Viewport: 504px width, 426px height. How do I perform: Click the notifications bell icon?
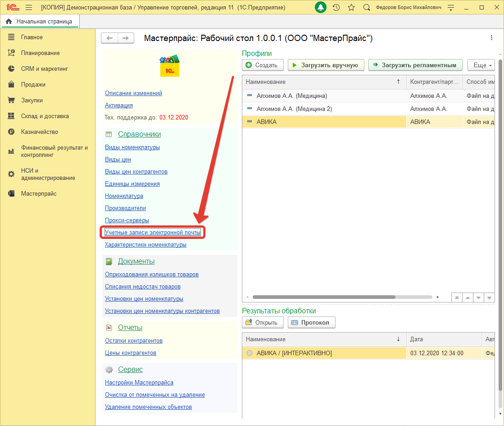pyautogui.click(x=321, y=8)
